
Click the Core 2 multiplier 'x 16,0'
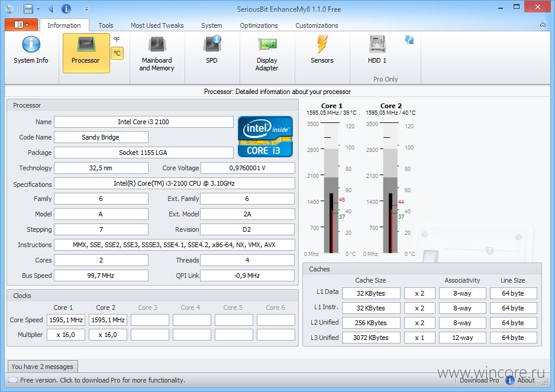point(108,335)
